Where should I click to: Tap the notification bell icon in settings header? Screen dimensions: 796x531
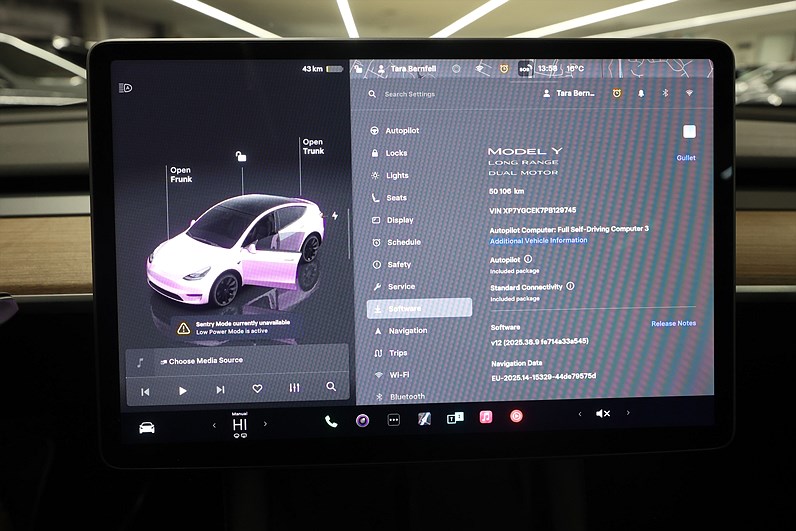(641, 93)
